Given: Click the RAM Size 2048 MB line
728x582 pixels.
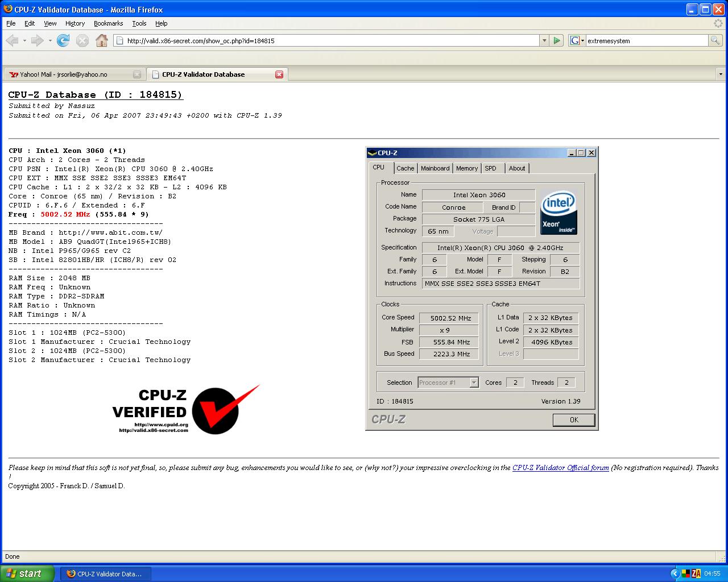Looking at the screenshot, I should coord(49,278).
